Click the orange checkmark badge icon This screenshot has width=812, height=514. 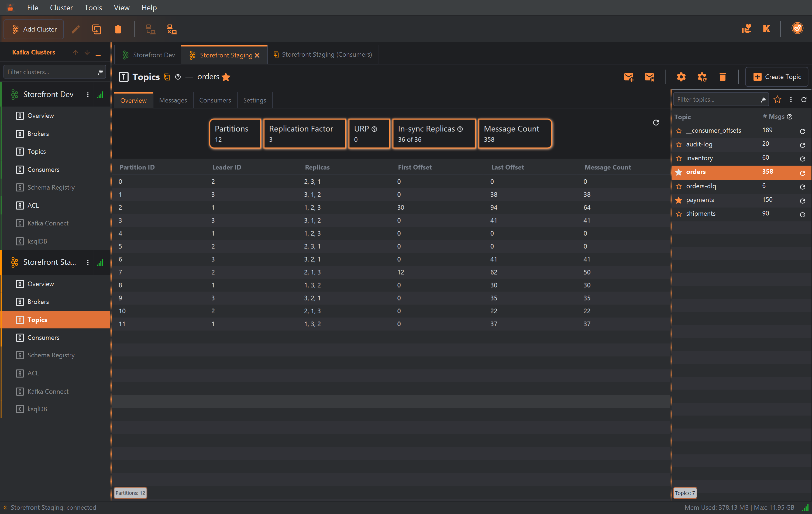click(x=797, y=28)
